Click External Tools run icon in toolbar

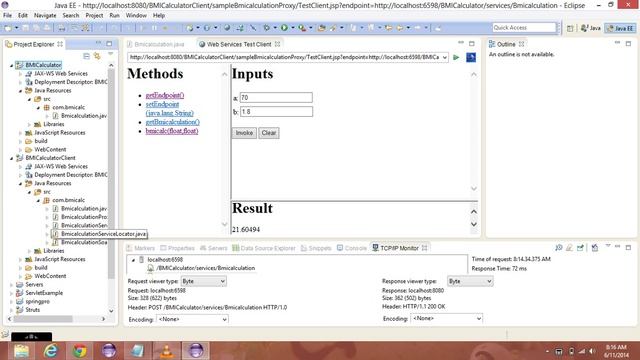(x=302, y=28)
